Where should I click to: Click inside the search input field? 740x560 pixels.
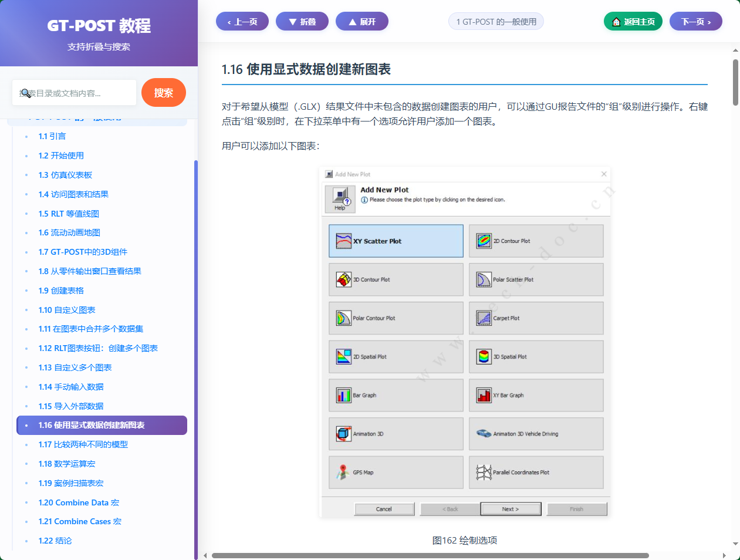74,93
